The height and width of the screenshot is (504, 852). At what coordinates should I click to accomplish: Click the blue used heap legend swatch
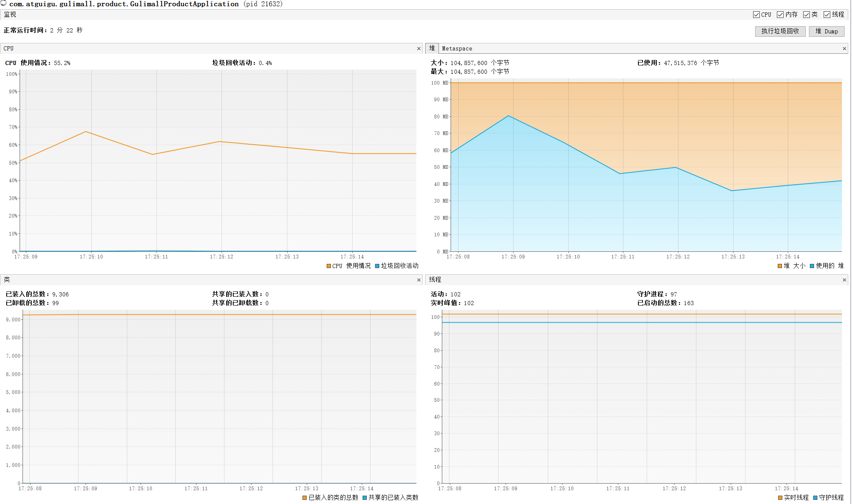coord(812,266)
